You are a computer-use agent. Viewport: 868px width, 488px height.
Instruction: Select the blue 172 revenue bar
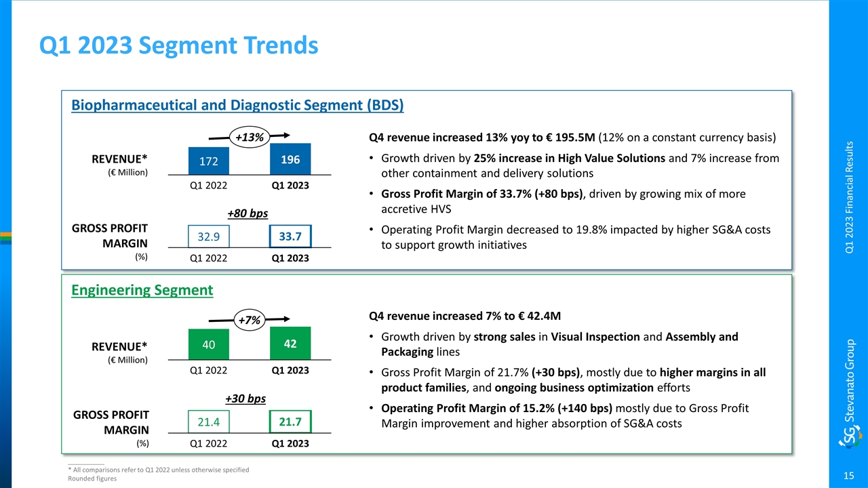pyautogui.click(x=209, y=161)
